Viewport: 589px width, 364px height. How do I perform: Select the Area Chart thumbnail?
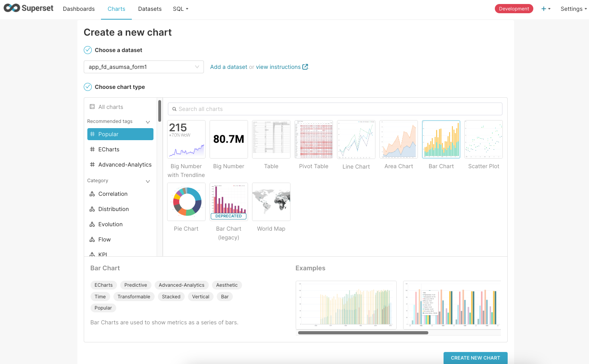[x=399, y=139]
